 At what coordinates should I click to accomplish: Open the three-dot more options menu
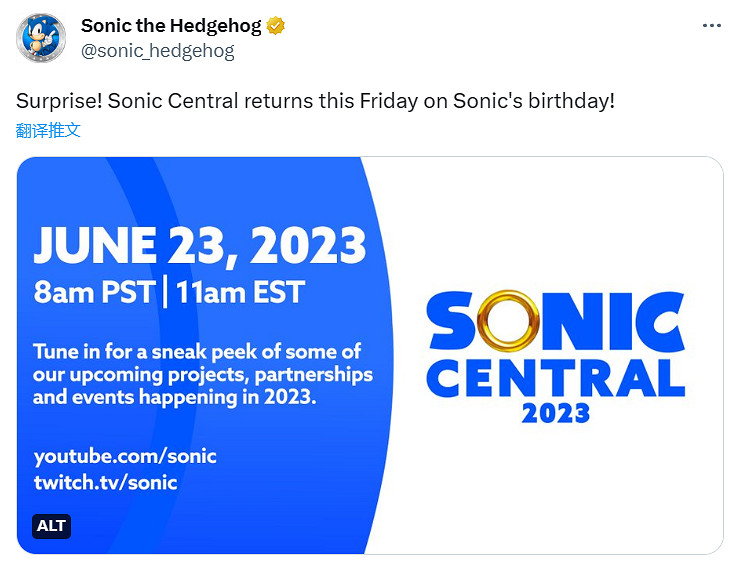[x=711, y=27]
